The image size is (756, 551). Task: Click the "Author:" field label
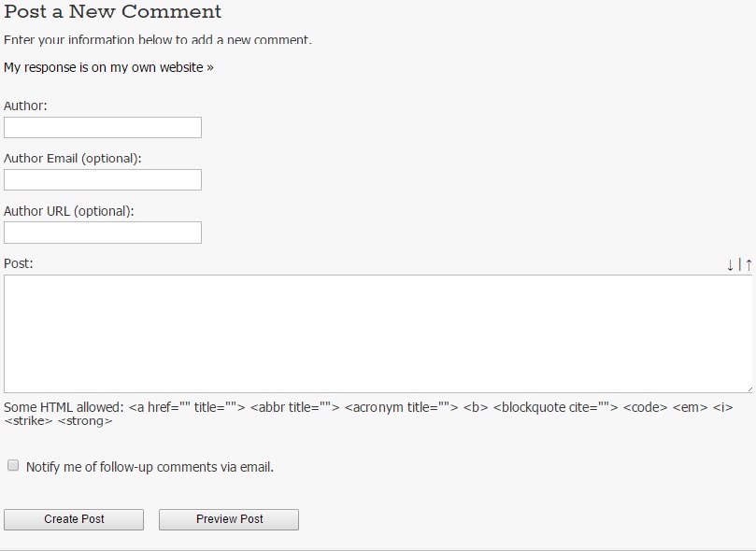(x=25, y=106)
